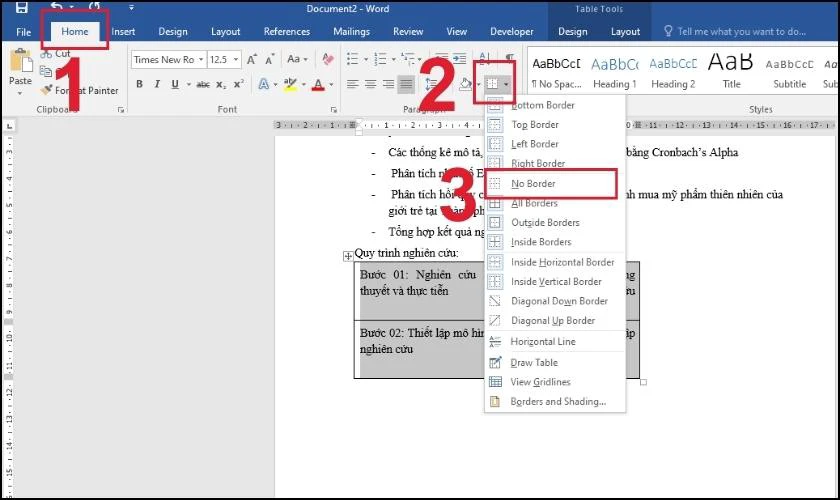This screenshot has width=840, height=500.
Task: Open the Highlight Color dropdown arrow
Action: [303, 85]
